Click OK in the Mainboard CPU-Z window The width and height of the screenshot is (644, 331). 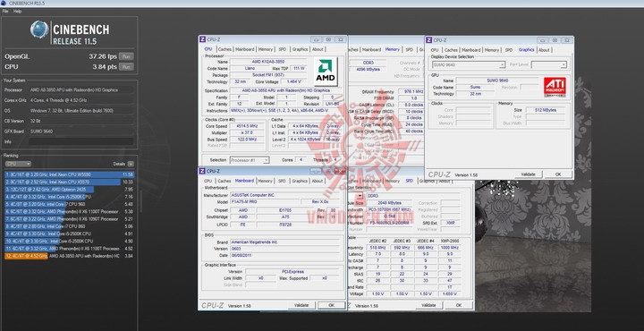coord(332,305)
